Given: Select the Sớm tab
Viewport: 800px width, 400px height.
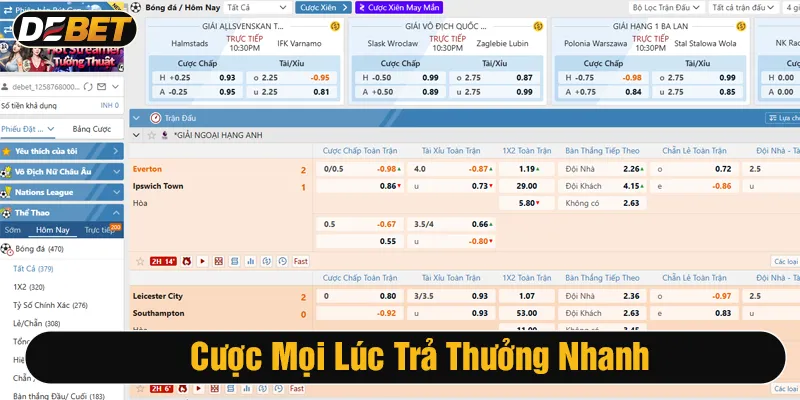Looking at the screenshot, I should [13, 230].
